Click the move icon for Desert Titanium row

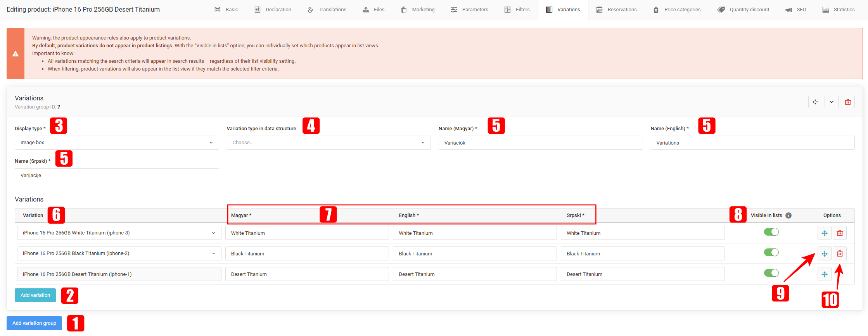(x=825, y=274)
